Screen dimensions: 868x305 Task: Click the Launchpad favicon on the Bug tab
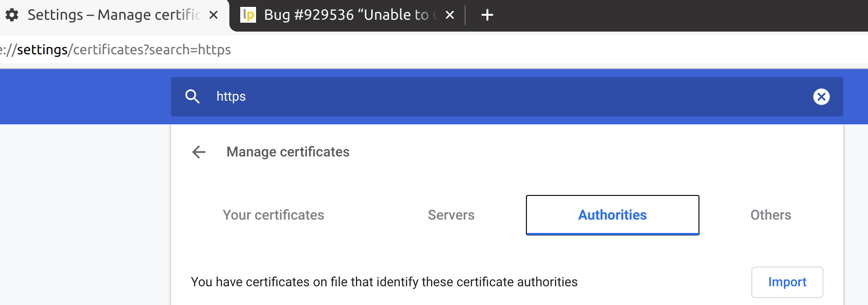pyautogui.click(x=248, y=15)
